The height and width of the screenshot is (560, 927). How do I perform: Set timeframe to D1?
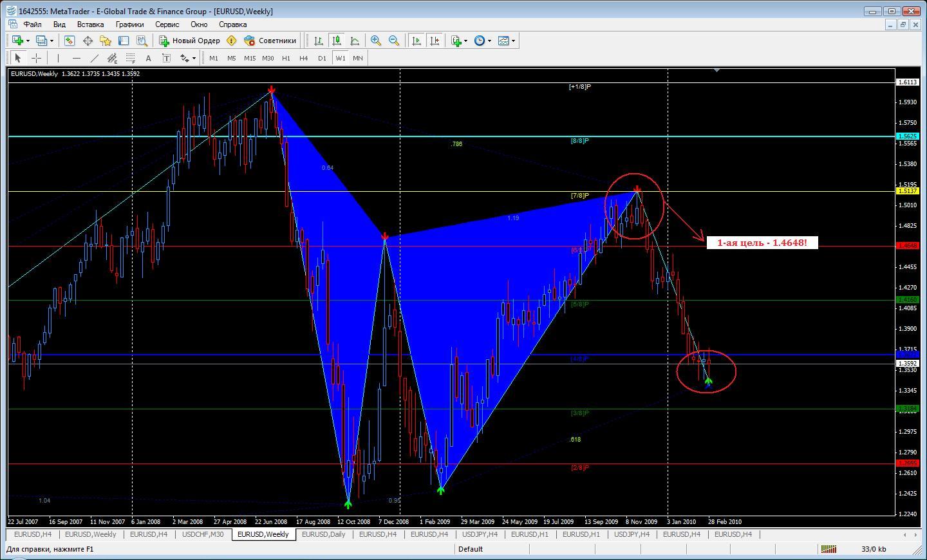[322, 58]
